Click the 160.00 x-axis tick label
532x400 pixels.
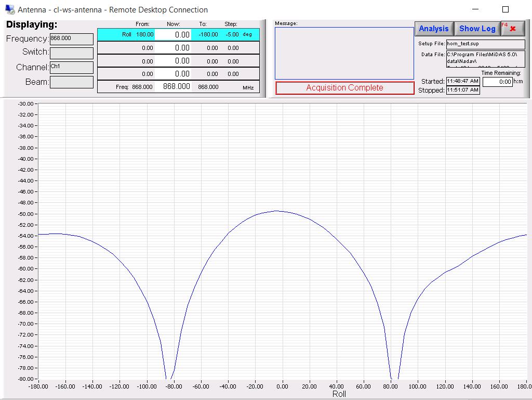pos(499,386)
